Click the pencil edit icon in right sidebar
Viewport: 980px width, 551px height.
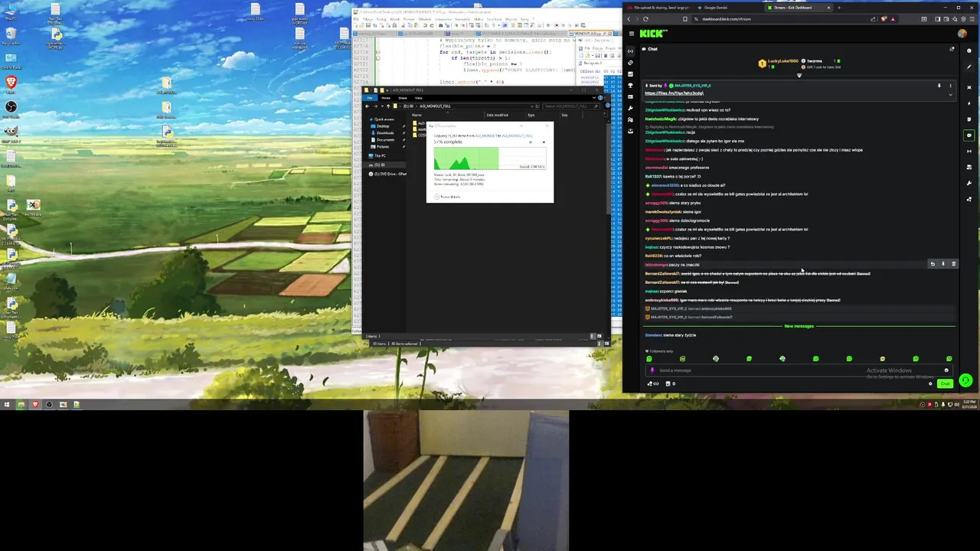tap(969, 67)
